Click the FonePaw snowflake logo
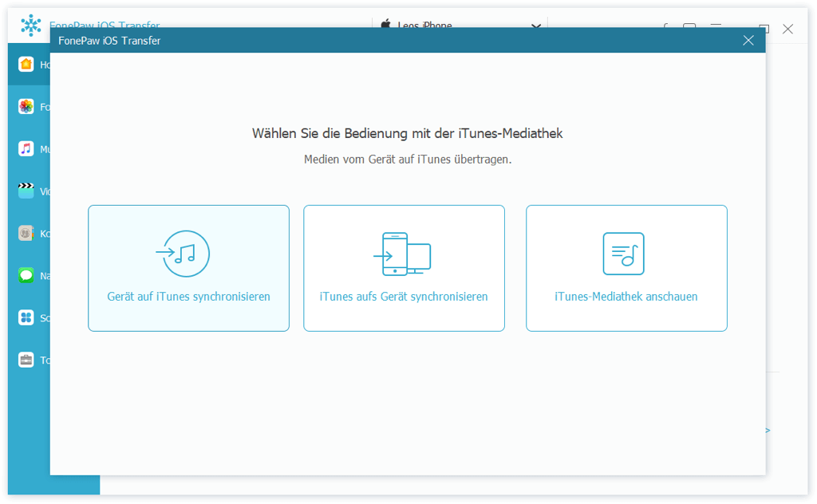Image resolution: width=817 pixels, height=504 pixels. (x=31, y=26)
